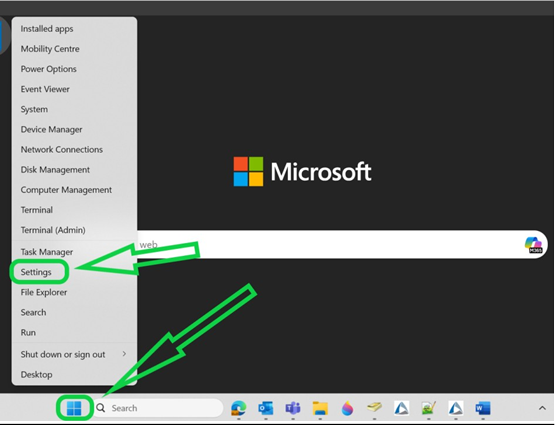Click the web search field
Viewport: 559px width, 428px height.
[330, 245]
